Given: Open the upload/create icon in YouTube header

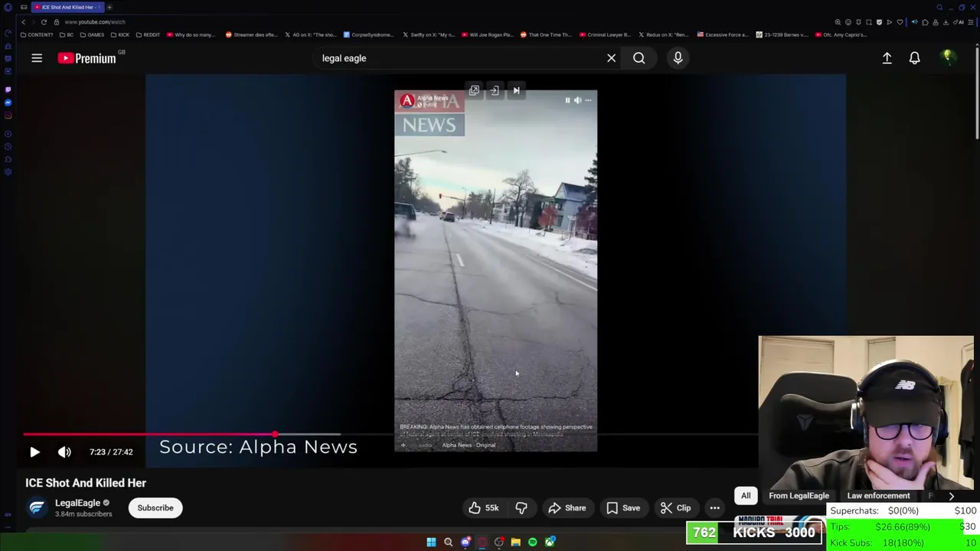Looking at the screenshot, I should (x=887, y=58).
